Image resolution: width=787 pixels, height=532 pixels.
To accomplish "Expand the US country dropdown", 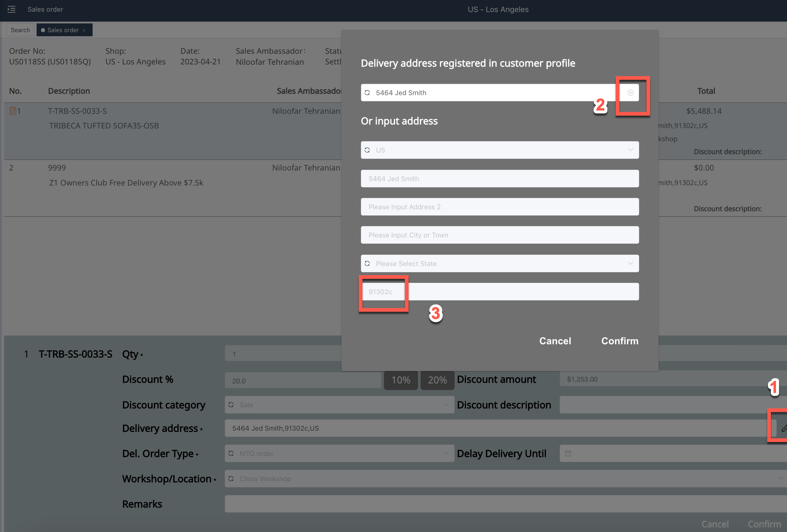I will 630,150.
